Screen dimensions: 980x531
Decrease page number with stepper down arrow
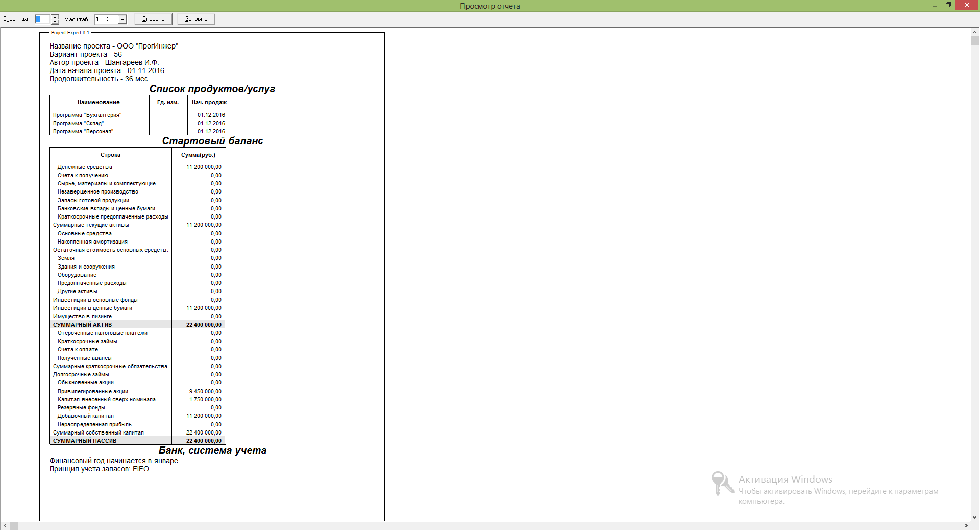55,22
